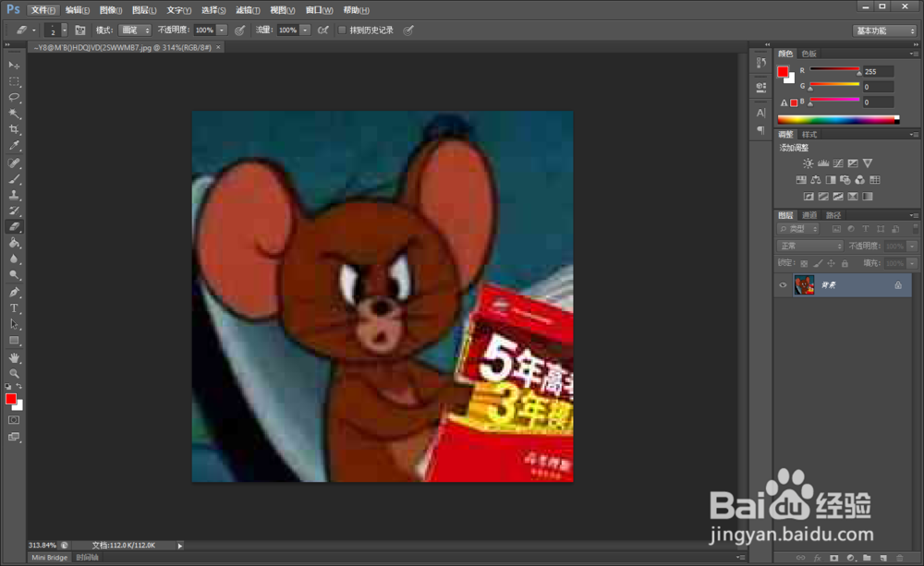
Task: Hide the 背景 layer with eye icon
Action: click(784, 285)
